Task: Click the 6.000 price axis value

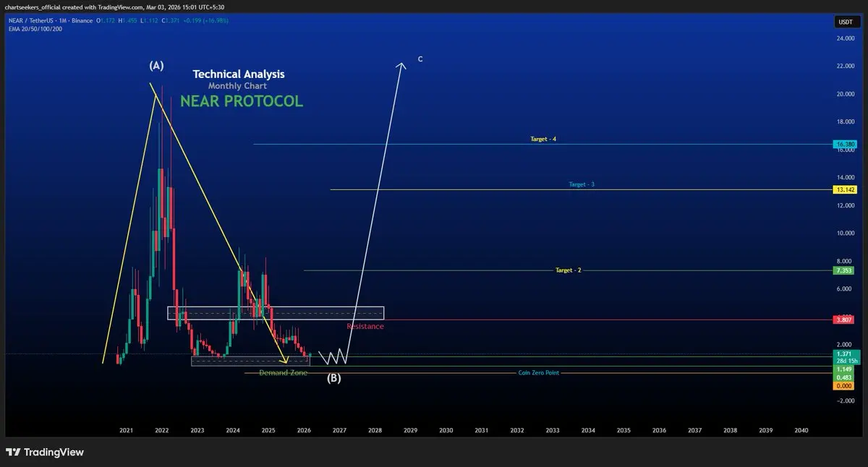Action: point(846,289)
